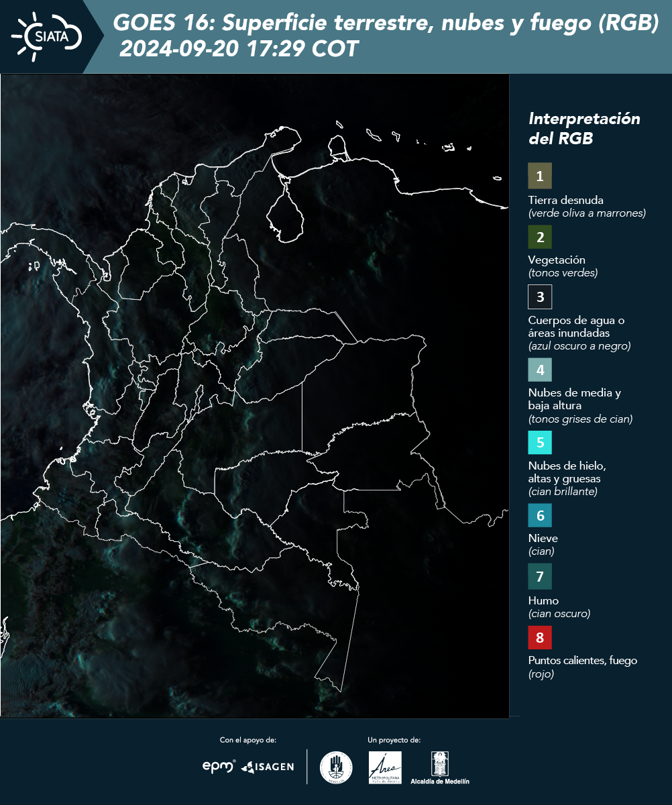Click the note "(azul oscuro a negro)"
Viewport: 672px width, 805px height.
(x=579, y=346)
